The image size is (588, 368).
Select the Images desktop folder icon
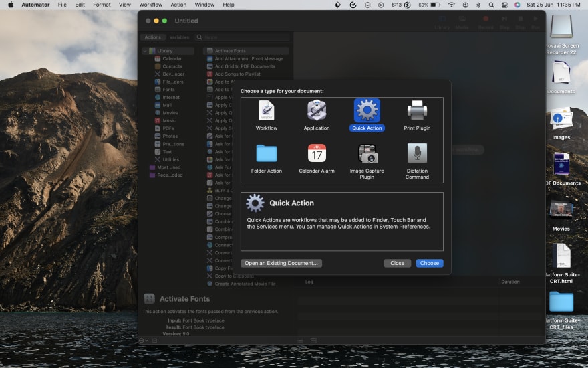(561, 118)
